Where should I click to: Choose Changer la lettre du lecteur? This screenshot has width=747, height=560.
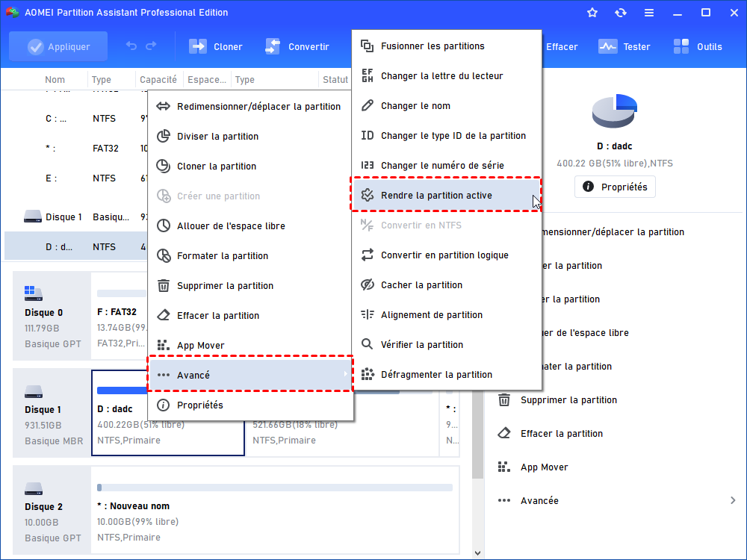coord(447,75)
